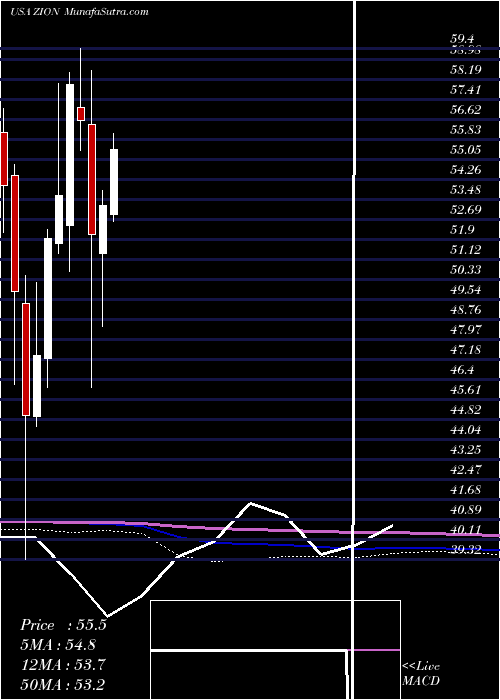Select the 58.19 price axis label
The height and width of the screenshot is (700, 500).
click(466, 70)
